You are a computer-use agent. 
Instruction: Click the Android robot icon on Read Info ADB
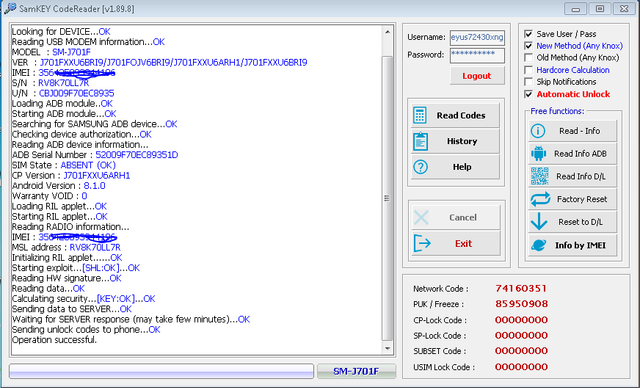point(539,154)
